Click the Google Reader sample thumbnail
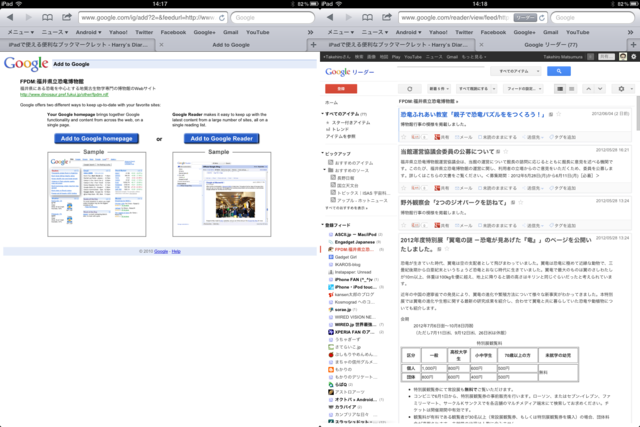Viewport: 640px width, 427px height. (222, 194)
